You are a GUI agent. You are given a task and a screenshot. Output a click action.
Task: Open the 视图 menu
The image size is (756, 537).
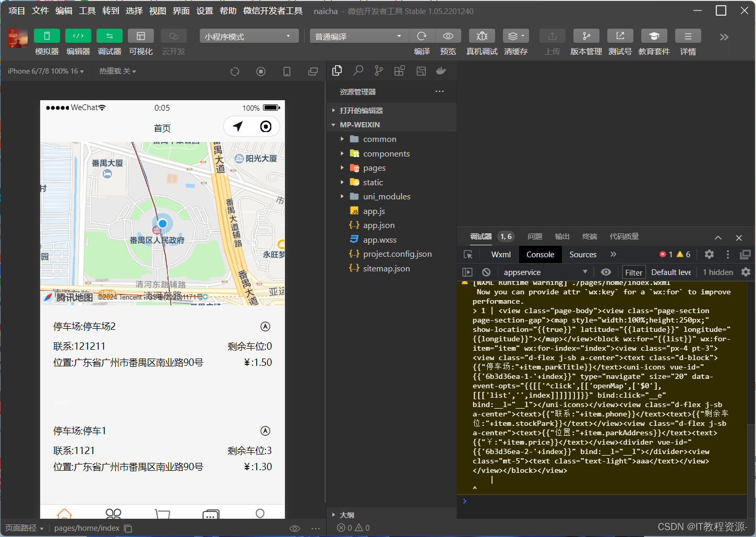[158, 10]
